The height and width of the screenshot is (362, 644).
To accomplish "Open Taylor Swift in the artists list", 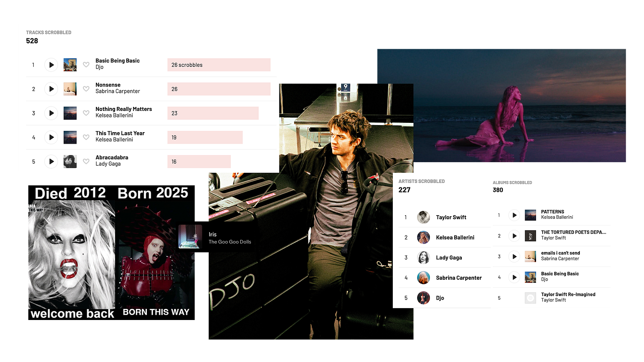I will (x=451, y=217).
